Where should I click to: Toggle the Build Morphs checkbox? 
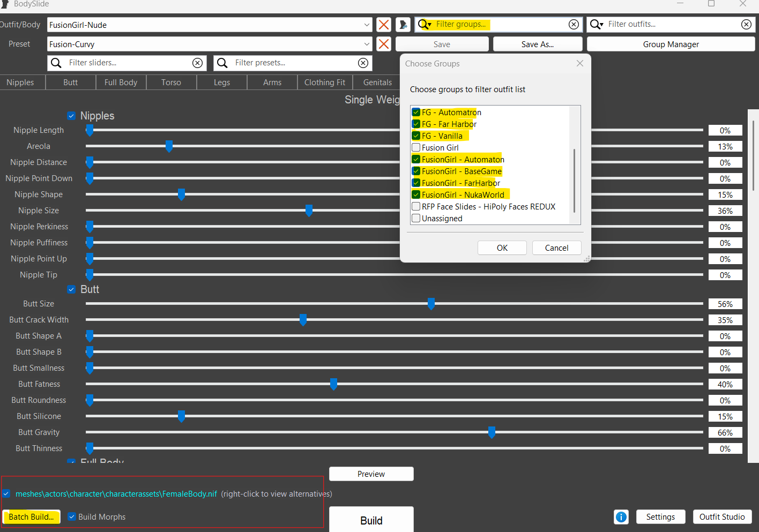click(x=71, y=517)
